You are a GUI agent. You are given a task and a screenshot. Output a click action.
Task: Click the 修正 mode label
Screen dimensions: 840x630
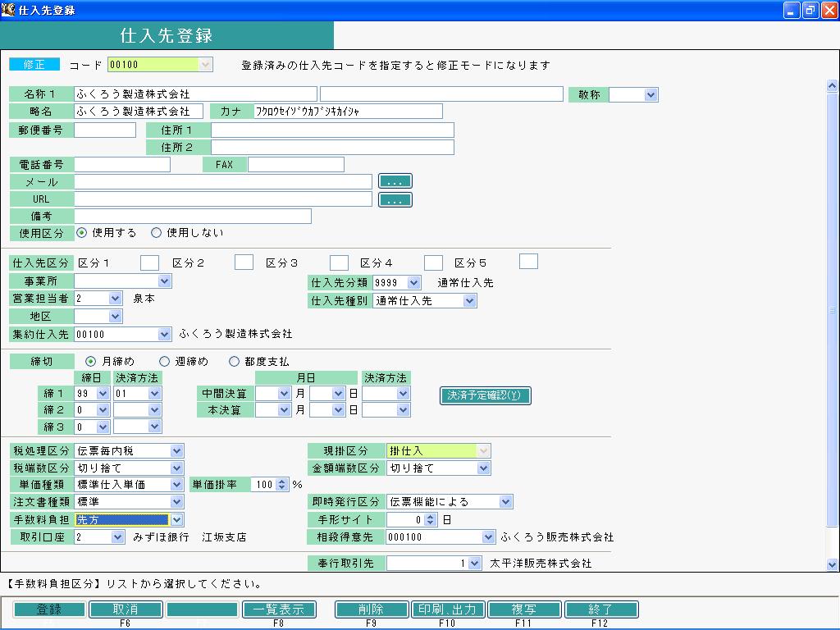[34, 64]
